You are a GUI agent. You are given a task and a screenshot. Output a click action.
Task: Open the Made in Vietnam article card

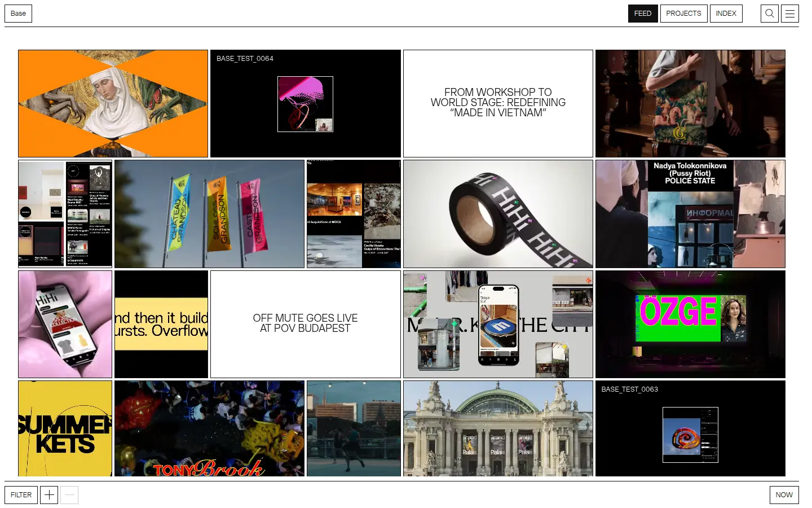pyautogui.click(x=498, y=104)
